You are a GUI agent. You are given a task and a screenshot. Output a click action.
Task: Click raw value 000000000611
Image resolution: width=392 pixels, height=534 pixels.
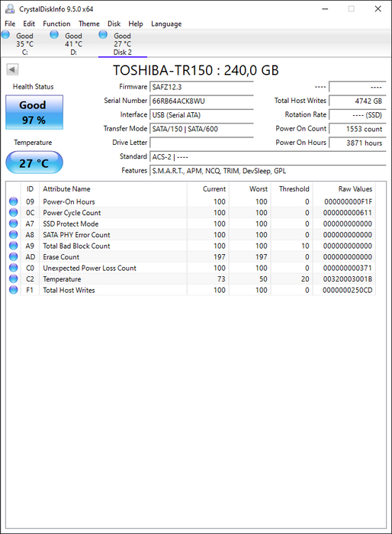[347, 213]
